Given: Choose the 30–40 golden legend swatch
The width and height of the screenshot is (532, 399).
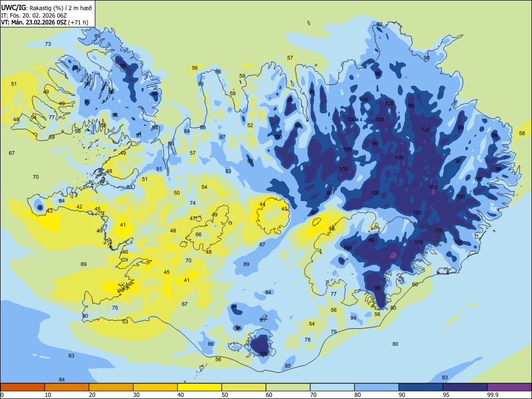Looking at the screenshot, I should 155,387.
